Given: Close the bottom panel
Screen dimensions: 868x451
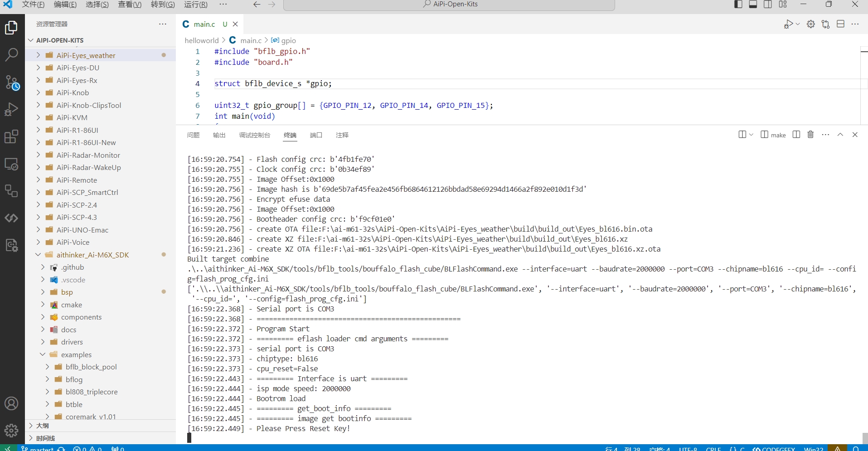Looking at the screenshot, I should tap(855, 135).
